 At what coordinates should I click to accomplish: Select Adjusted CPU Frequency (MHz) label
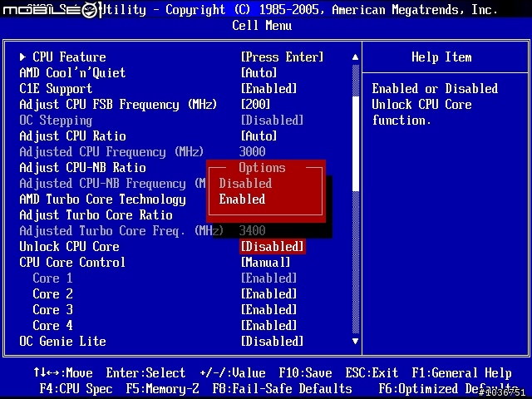111,151
